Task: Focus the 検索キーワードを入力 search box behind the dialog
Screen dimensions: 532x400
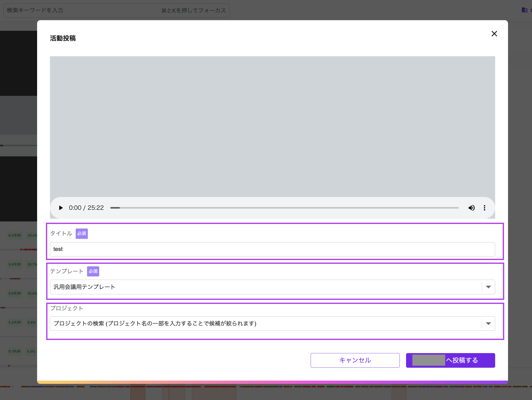Action: 116,10
